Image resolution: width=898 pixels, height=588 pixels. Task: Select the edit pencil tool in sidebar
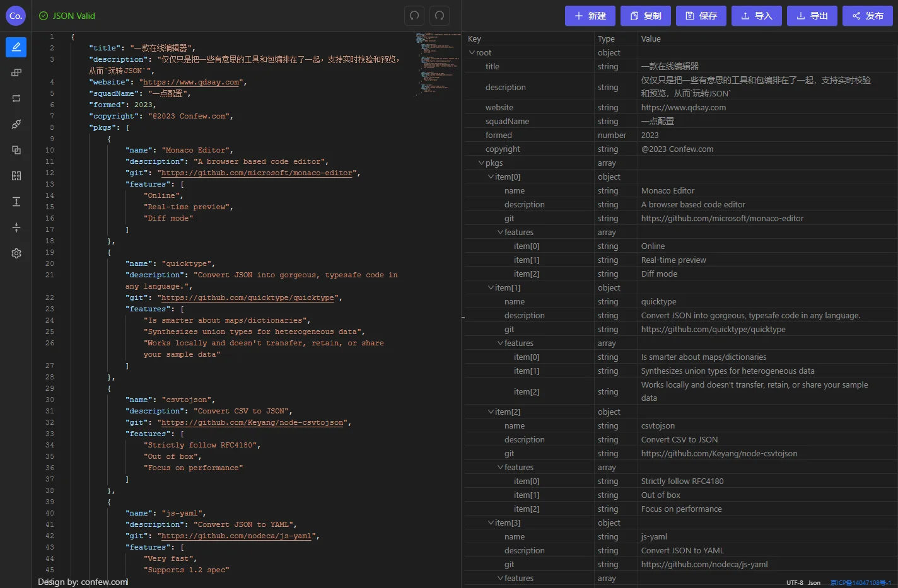coord(16,47)
